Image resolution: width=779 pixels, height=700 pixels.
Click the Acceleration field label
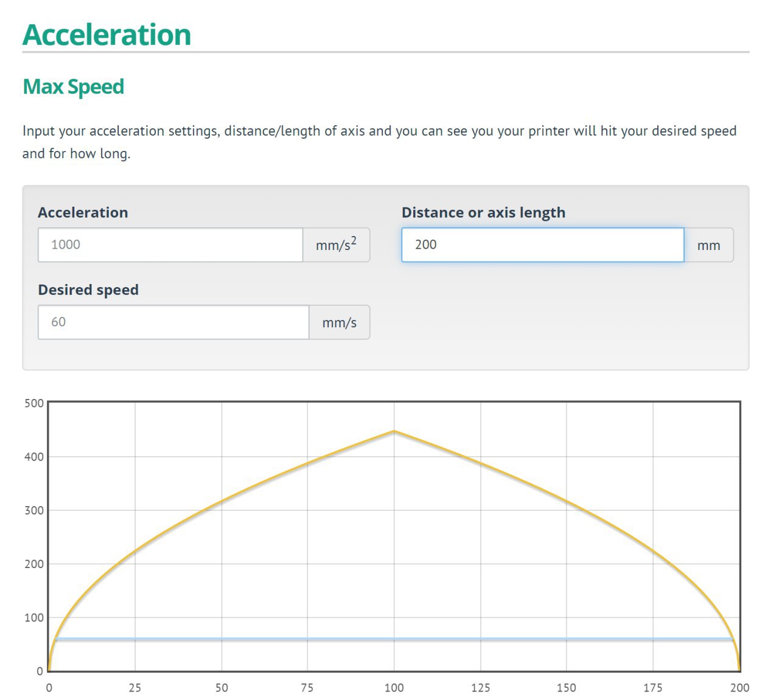tap(83, 212)
